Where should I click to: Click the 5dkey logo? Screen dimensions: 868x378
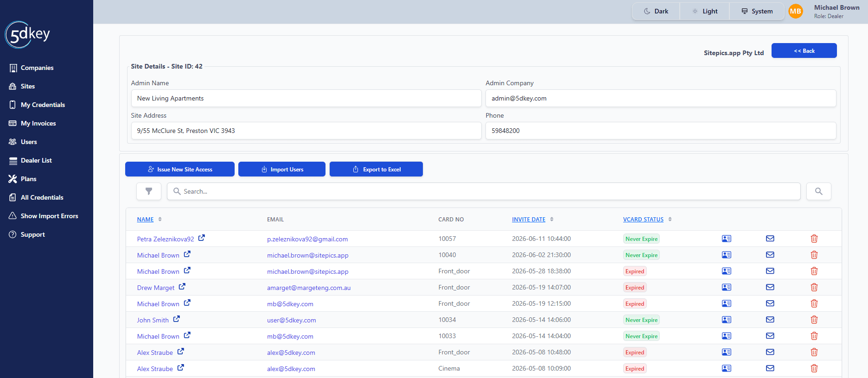[x=28, y=34]
